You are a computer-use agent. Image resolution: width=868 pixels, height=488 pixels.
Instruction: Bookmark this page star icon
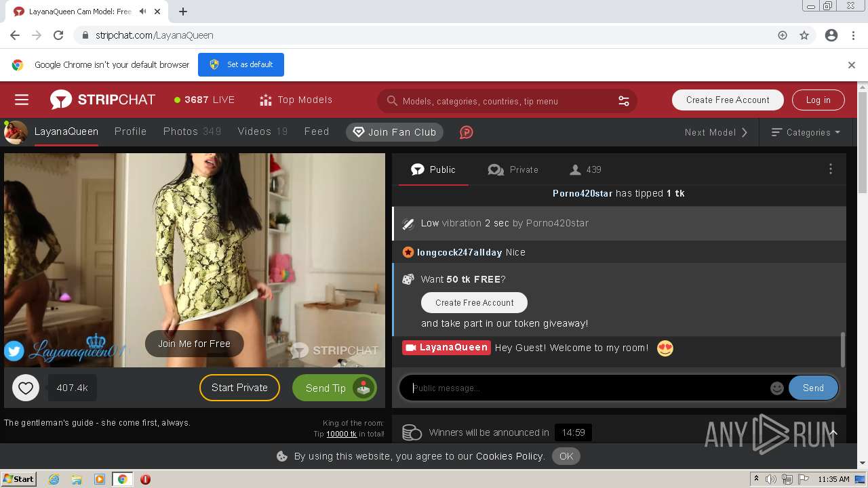[x=804, y=35]
